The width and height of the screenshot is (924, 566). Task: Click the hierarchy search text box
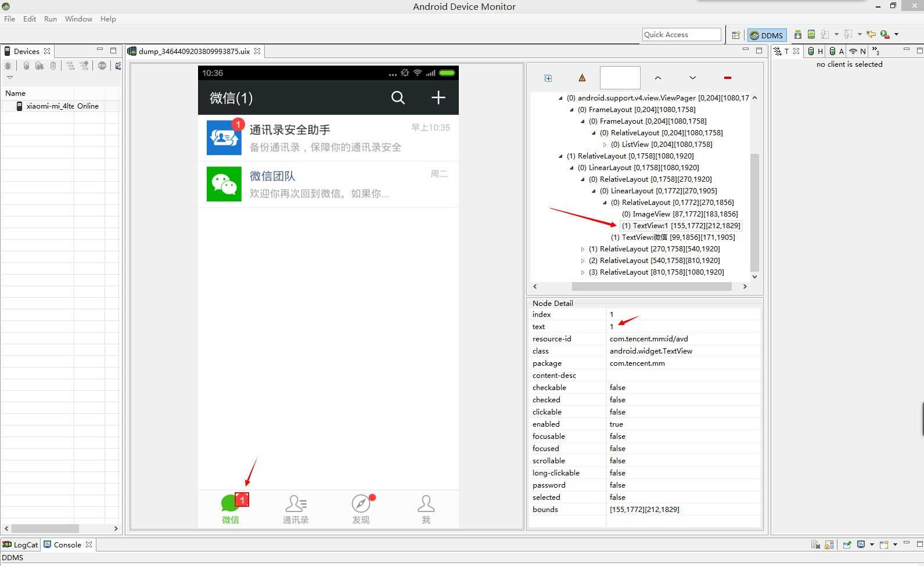tap(620, 78)
